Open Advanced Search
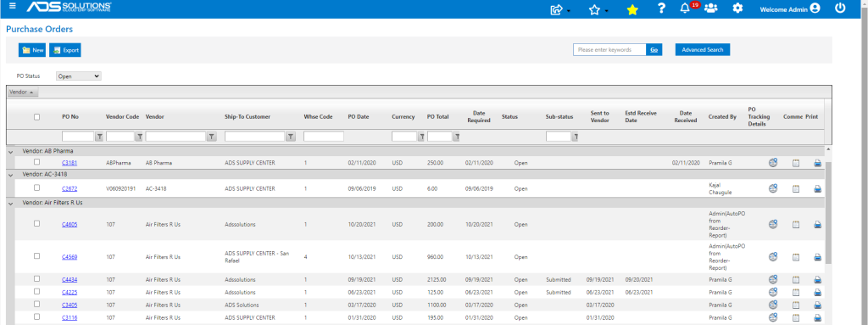The height and width of the screenshot is (325, 868). [703, 50]
